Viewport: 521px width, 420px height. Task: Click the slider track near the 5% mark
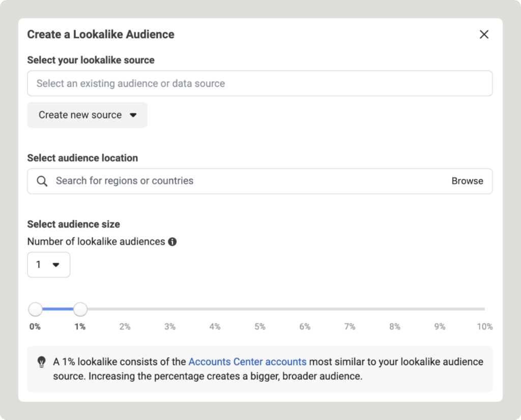point(260,309)
